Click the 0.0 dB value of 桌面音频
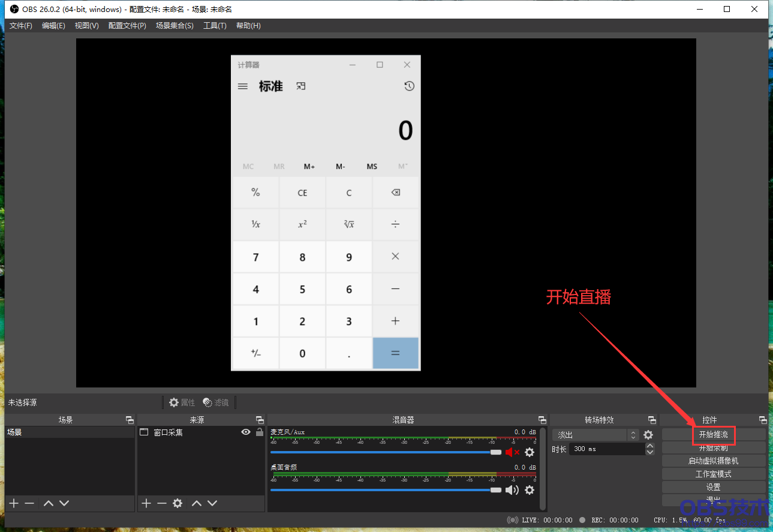 point(525,467)
